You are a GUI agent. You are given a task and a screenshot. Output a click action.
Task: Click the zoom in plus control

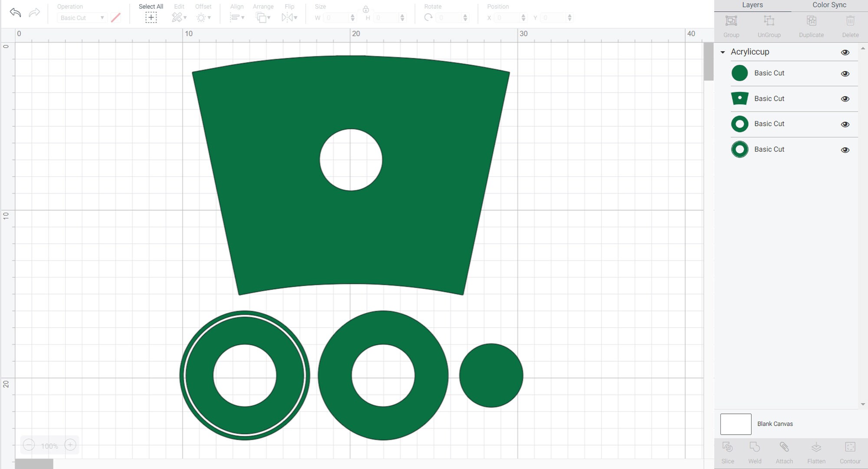pyautogui.click(x=70, y=445)
